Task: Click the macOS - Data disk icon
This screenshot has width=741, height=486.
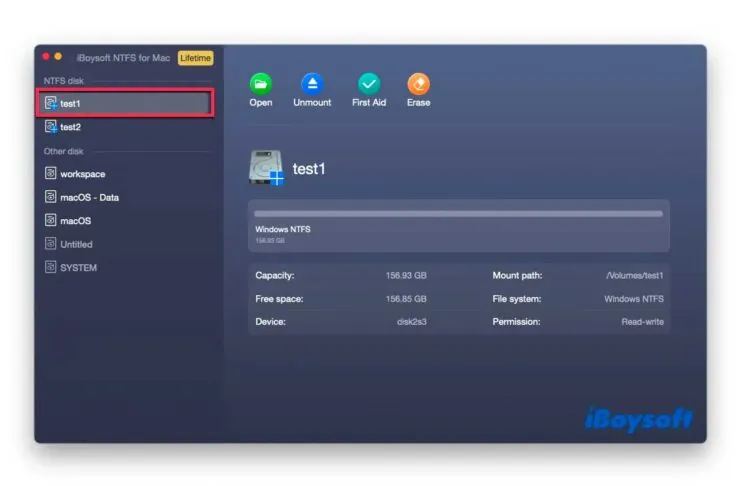Action: (51, 197)
